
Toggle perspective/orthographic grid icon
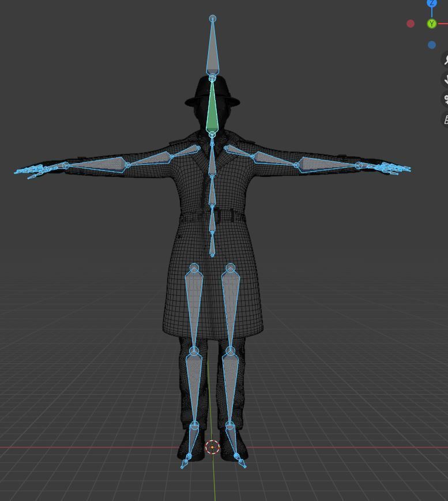[445, 119]
